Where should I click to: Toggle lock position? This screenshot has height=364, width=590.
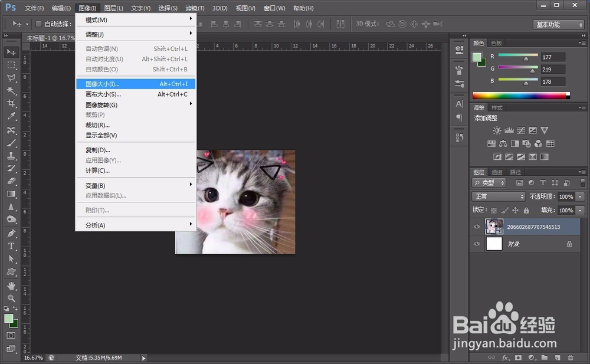point(515,211)
